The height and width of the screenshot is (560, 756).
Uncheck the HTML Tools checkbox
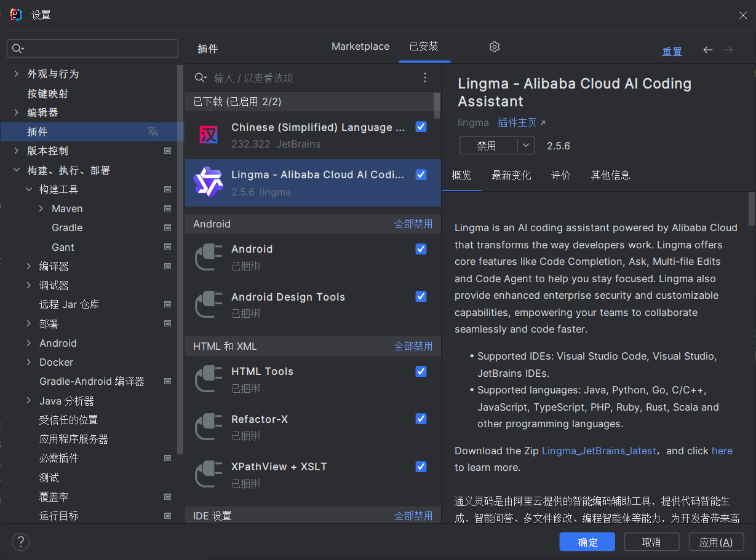(x=421, y=371)
